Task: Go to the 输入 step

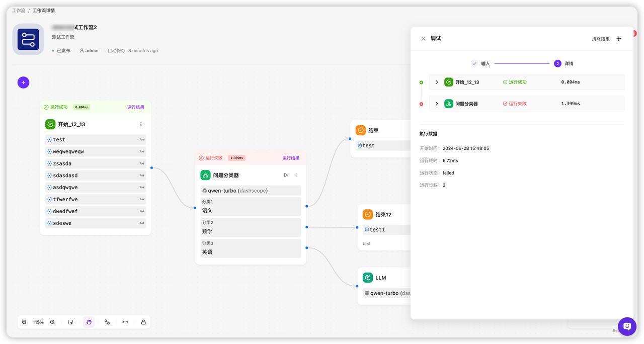Action: coord(480,64)
